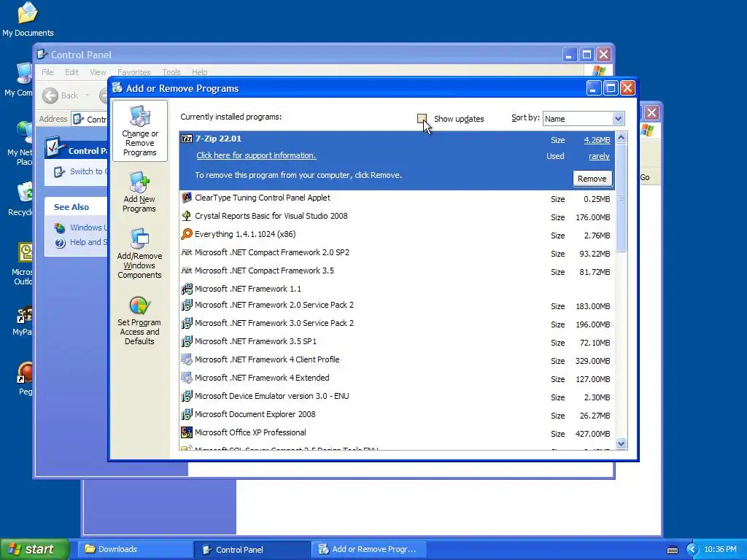
Task: Click 7-Zip 22.01 program title
Action: coord(218,139)
